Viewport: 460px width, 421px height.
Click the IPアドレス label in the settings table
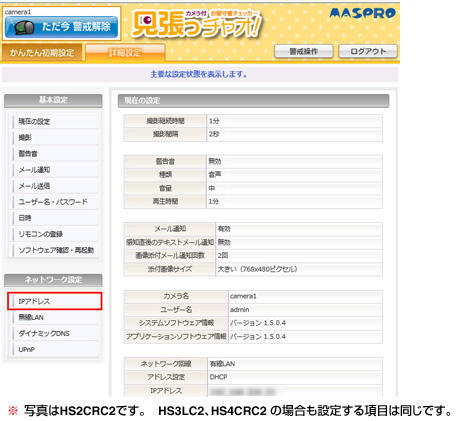point(166,391)
